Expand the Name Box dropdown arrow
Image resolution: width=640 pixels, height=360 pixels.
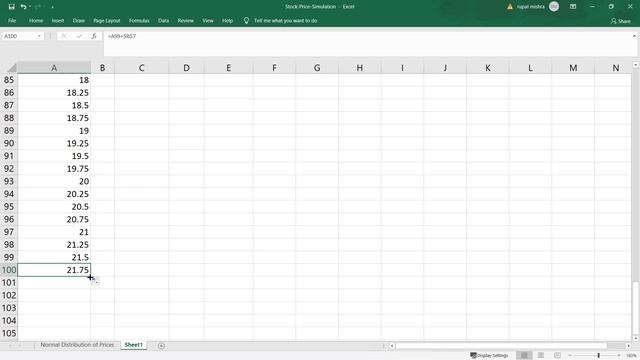(39, 36)
